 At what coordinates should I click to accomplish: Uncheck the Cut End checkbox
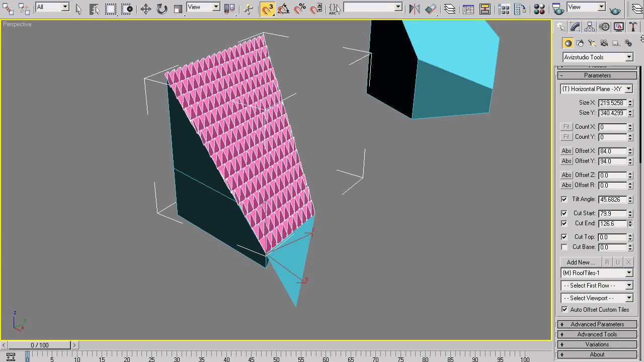564,223
